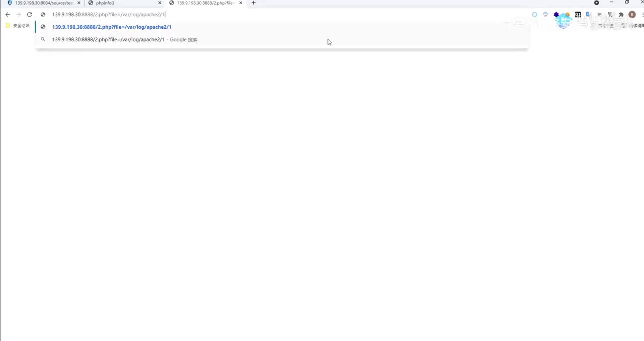
Task: Open the Extensions puzzle-piece menu
Action: tap(621, 15)
